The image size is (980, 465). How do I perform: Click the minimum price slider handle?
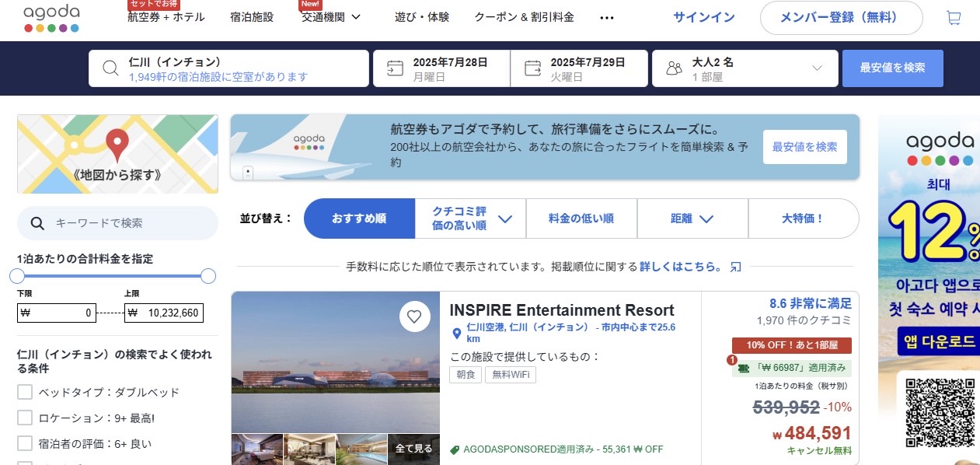click(x=17, y=276)
